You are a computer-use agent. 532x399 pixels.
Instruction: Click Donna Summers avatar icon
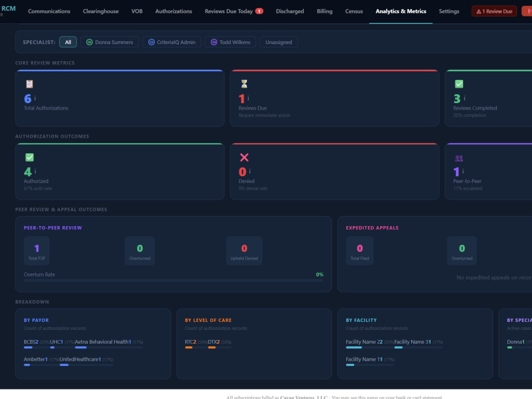point(89,42)
